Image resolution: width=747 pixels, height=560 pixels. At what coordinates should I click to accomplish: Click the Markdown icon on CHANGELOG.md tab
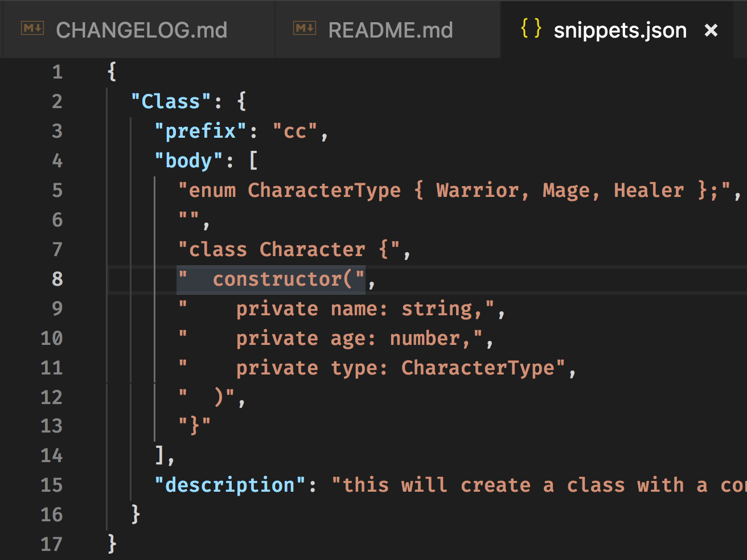(x=32, y=28)
